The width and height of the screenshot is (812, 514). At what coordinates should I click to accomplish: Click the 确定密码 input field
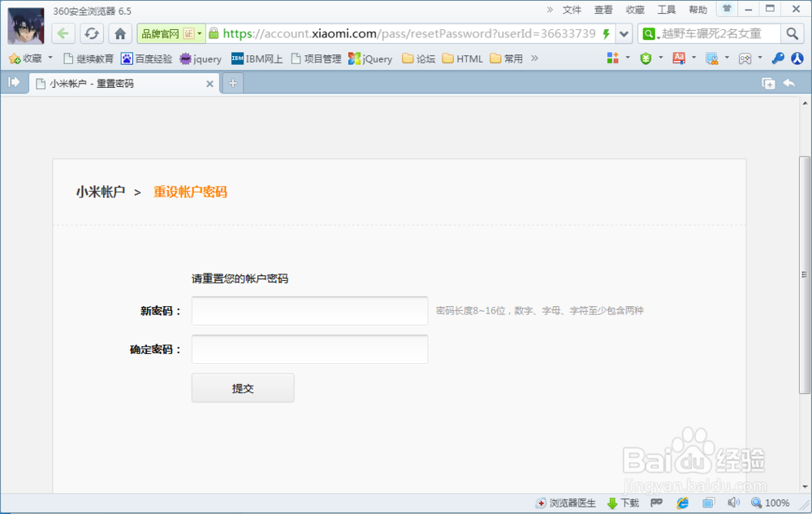[309, 349]
